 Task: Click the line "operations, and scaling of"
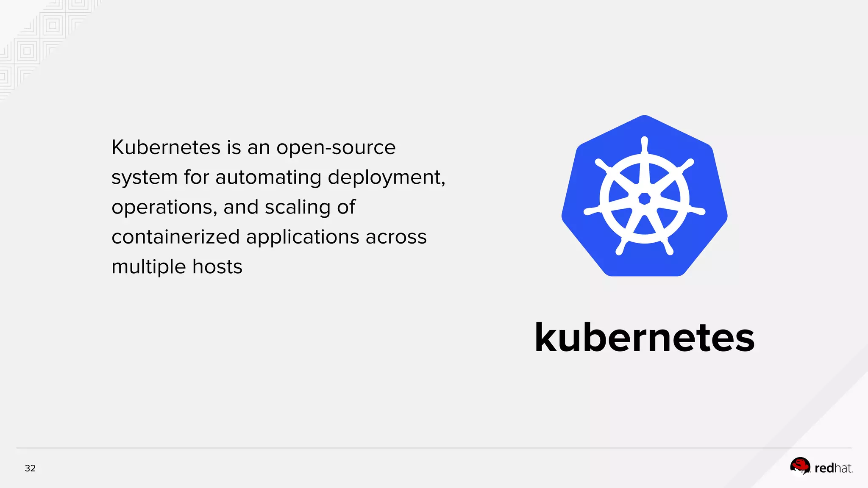click(234, 207)
